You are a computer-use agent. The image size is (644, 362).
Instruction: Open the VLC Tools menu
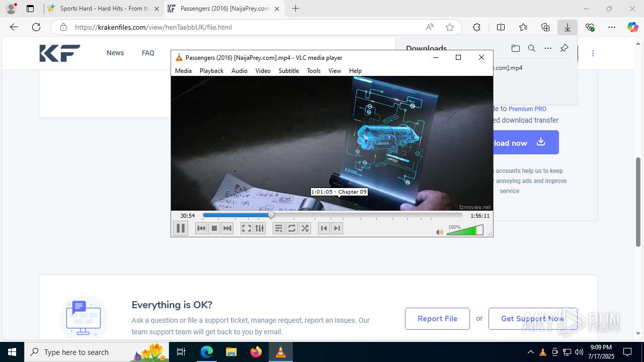[313, 71]
